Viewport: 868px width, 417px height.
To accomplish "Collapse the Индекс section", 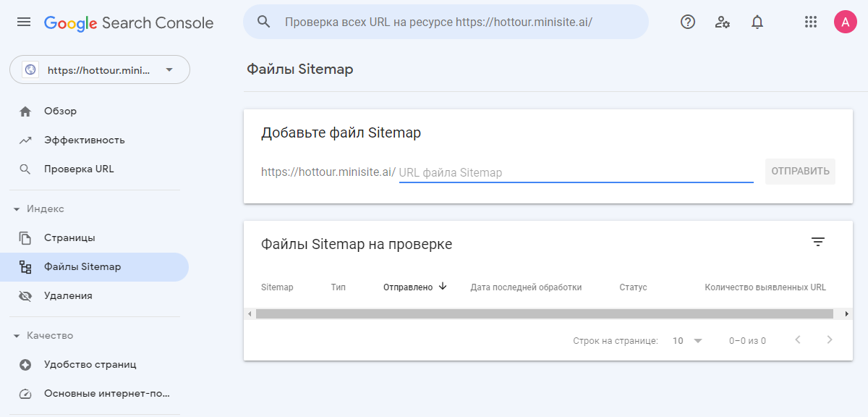I will [17, 209].
